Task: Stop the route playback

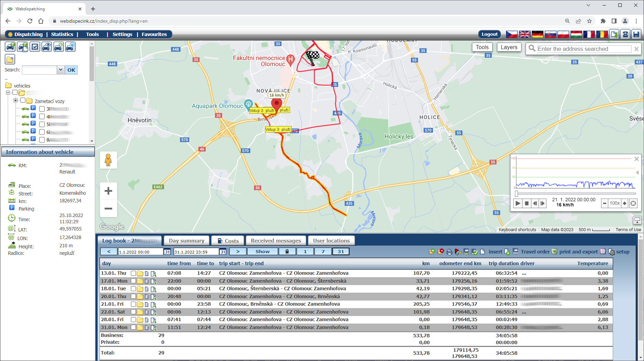Action: tap(527, 203)
